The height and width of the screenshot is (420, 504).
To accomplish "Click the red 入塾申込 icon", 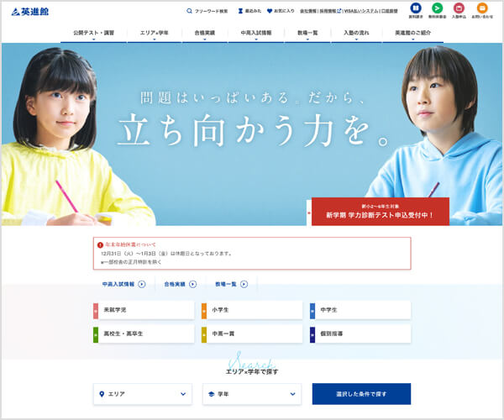I will click(459, 10).
